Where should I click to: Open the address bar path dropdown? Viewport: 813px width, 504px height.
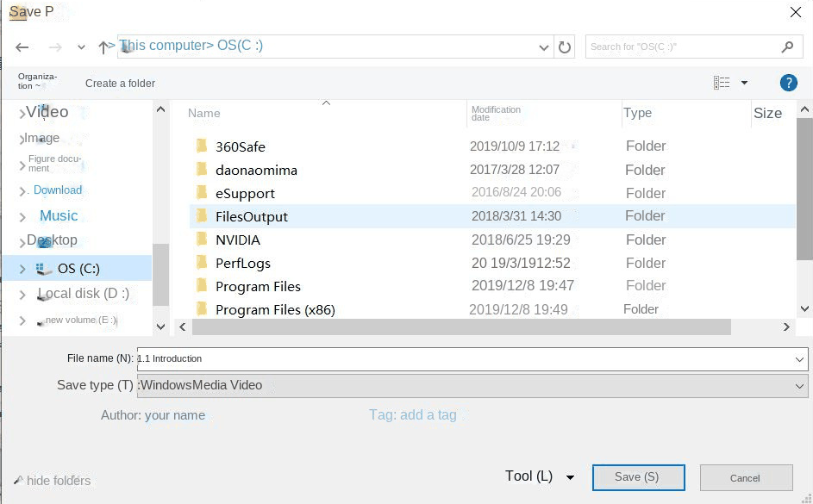click(544, 47)
